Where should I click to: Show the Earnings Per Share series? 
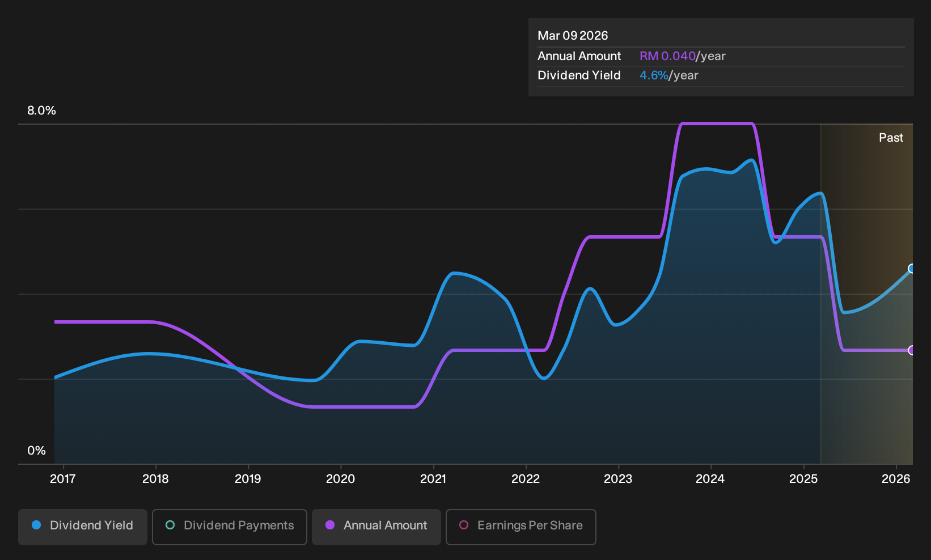[521, 527]
